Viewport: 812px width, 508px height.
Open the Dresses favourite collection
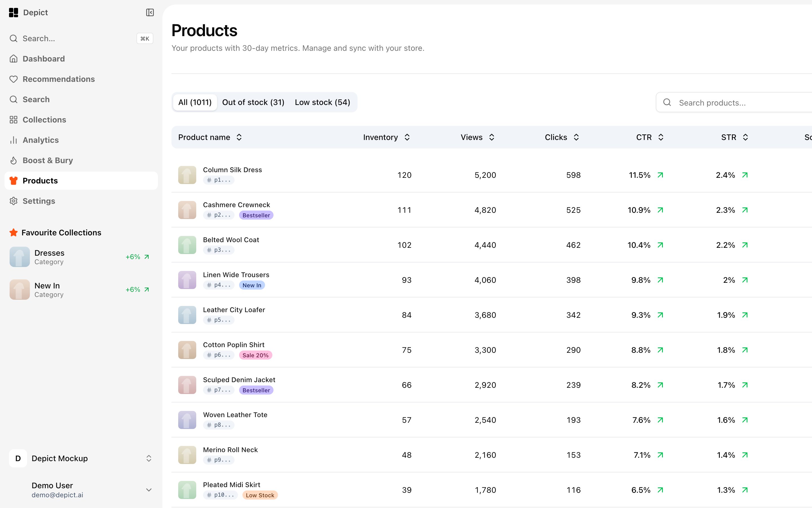coord(81,257)
